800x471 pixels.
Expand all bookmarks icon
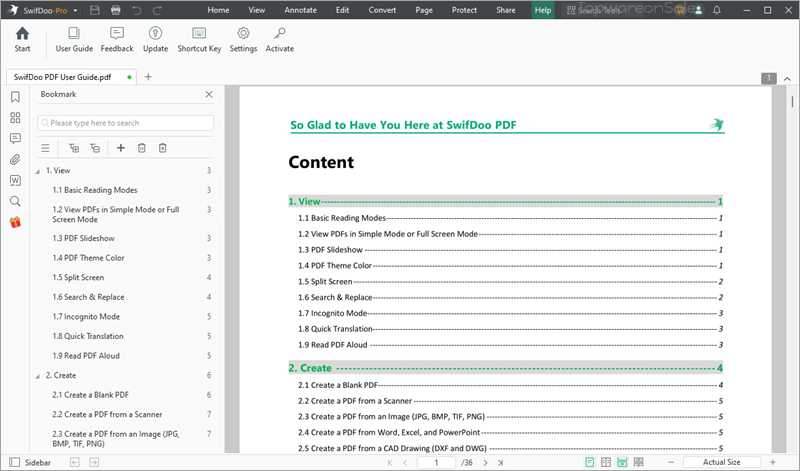[74, 148]
